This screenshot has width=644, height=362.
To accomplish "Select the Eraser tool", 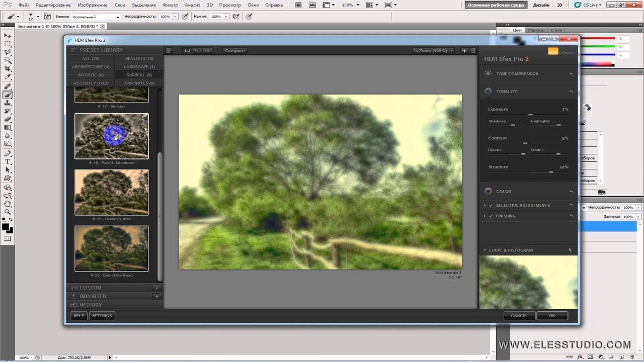I will (8, 119).
